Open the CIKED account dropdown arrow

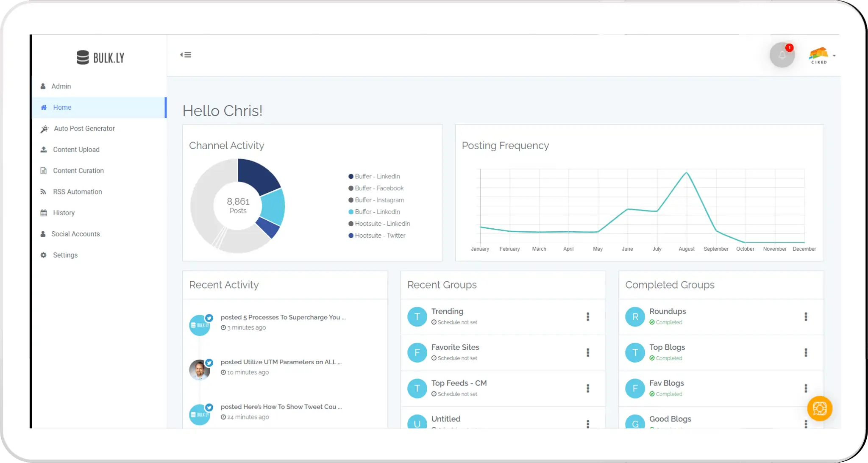coord(834,55)
